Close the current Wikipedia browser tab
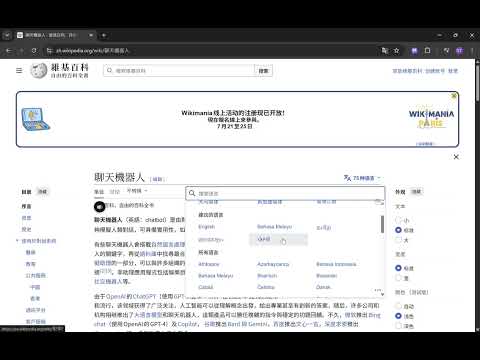 click(91, 35)
